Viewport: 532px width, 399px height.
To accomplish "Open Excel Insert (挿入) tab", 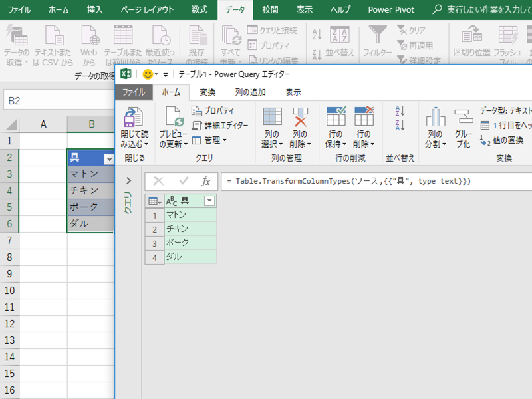I will (94, 9).
